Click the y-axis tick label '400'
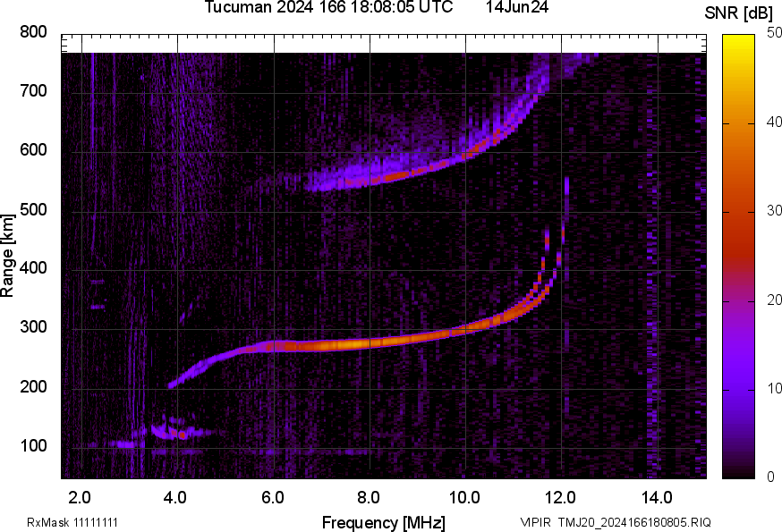Screen dimensions: 782x532 click(x=33, y=268)
